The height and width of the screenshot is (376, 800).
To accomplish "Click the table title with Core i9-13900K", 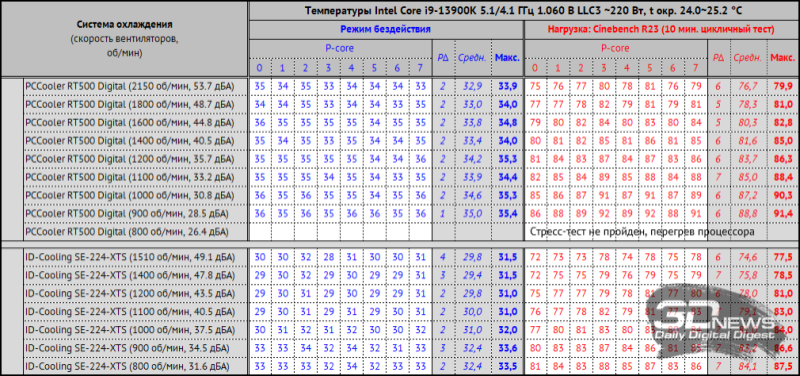I will pyautogui.click(x=523, y=10).
